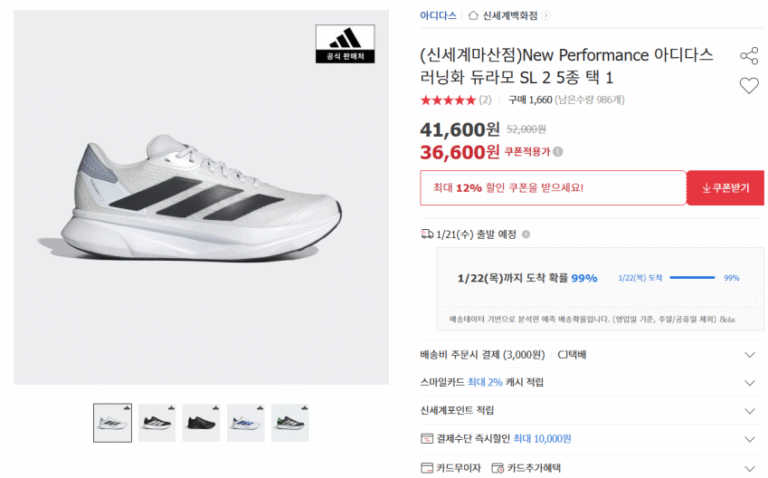This screenshot has width=768, height=478.
Task: Select the green-accent shoe thumbnail
Action: pos(290,423)
